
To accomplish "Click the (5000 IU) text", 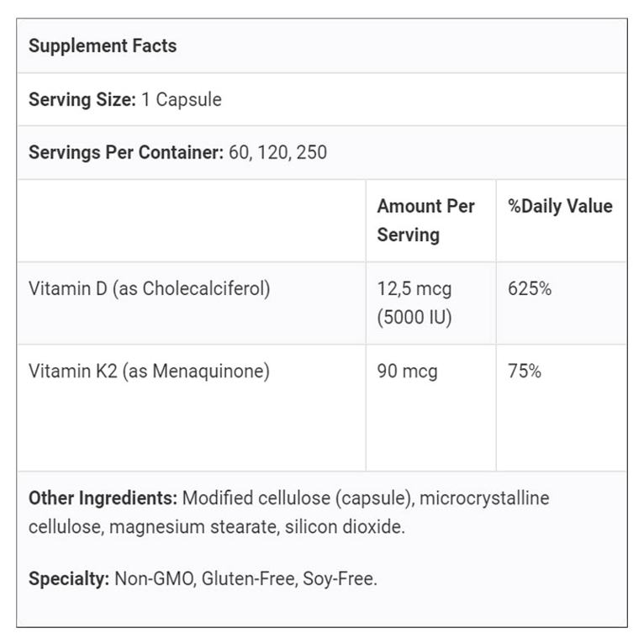I will tap(414, 317).
